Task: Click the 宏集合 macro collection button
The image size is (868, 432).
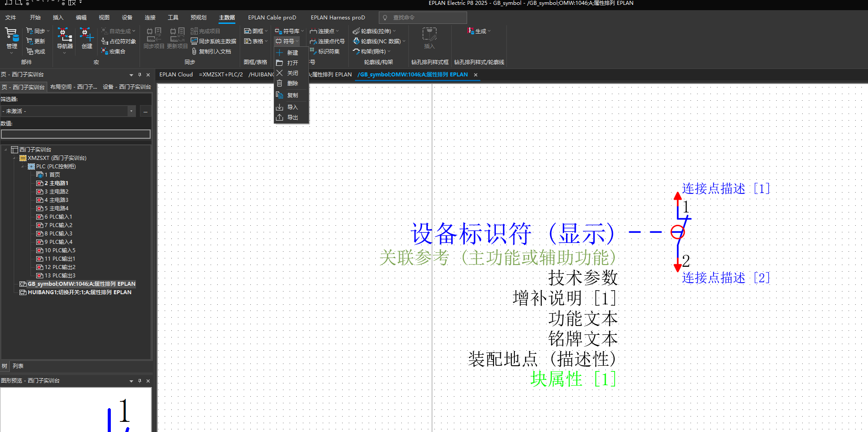Action: coord(113,51)
